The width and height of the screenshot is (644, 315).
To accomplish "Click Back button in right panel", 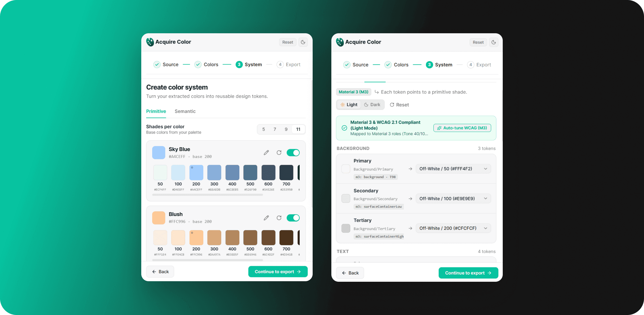I will pos(350,273).
